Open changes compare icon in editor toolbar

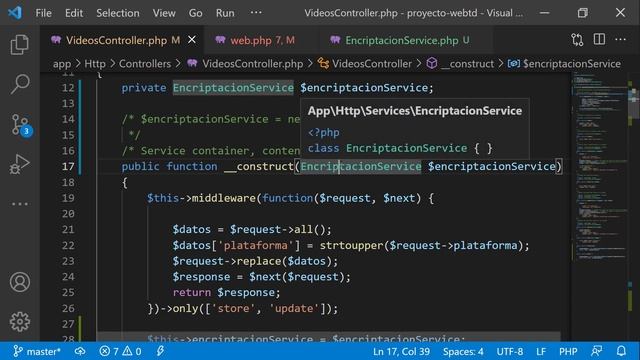(577, 40)
